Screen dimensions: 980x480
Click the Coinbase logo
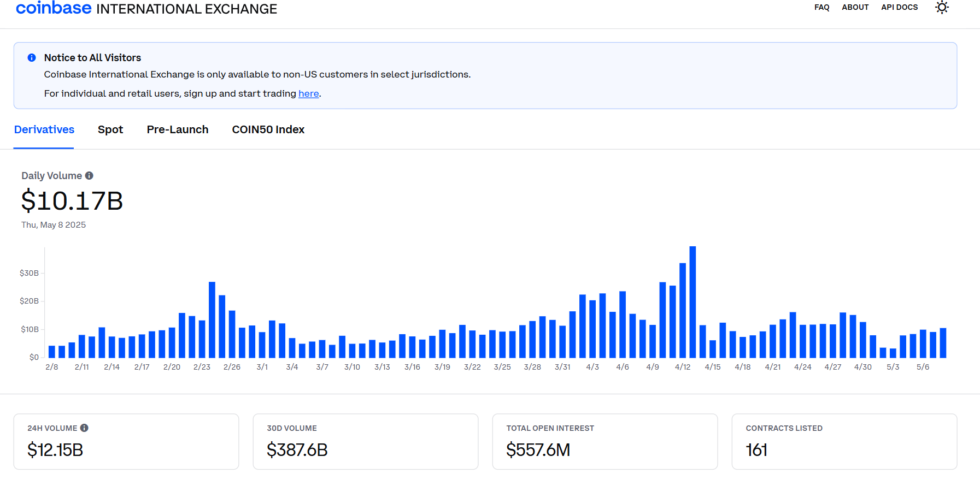tap(54, 8)
